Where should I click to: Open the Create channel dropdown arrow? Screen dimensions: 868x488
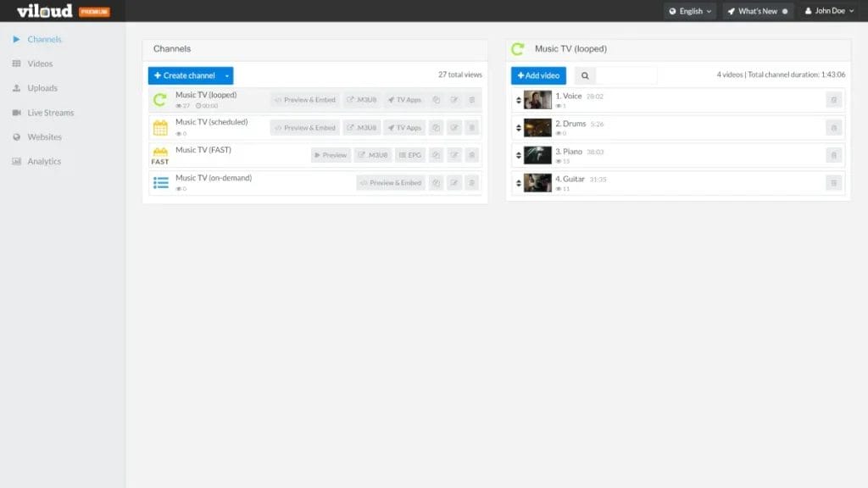pos(227,75)
